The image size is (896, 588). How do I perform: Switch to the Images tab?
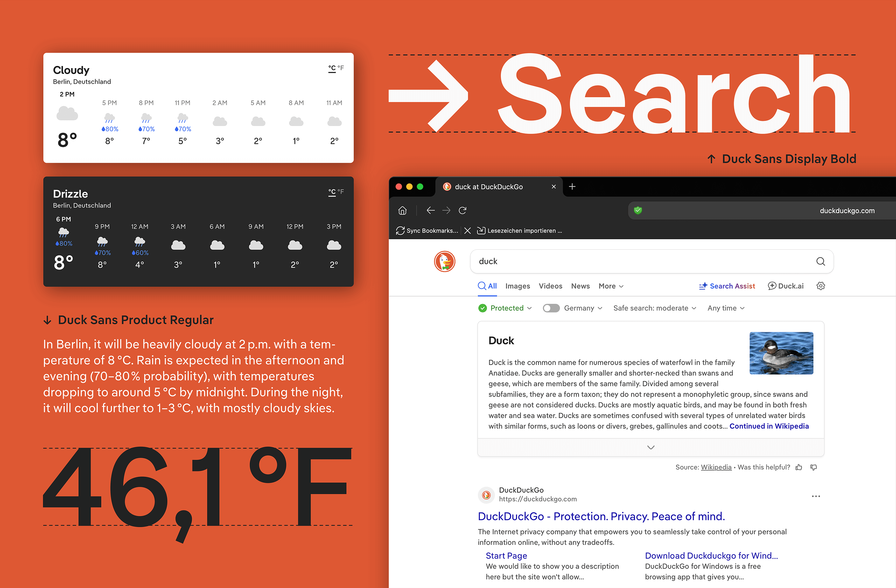[518, 286]
